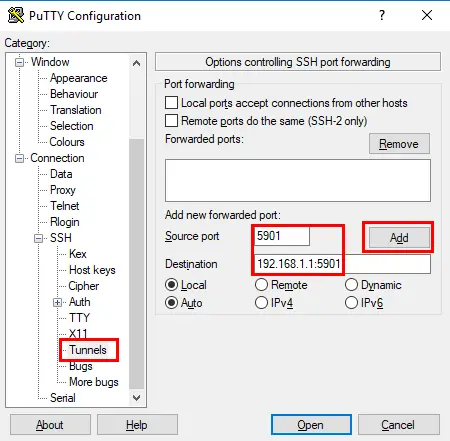Select the Proxy category

tap(63, 190)
